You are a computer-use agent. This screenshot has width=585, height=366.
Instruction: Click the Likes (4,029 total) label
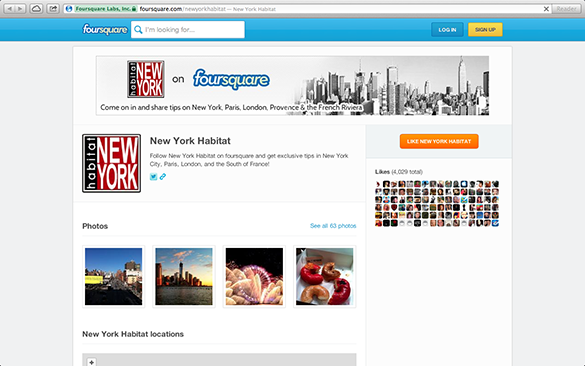(398, 172)
